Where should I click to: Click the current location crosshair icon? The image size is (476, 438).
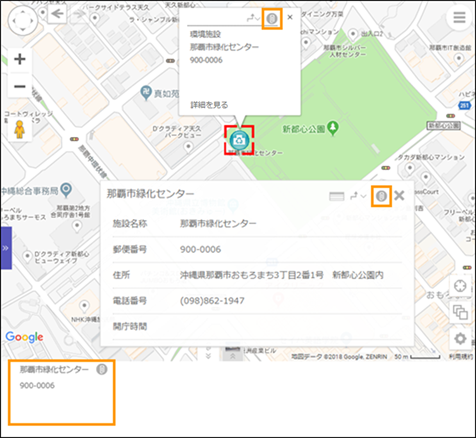click(460, 286)
